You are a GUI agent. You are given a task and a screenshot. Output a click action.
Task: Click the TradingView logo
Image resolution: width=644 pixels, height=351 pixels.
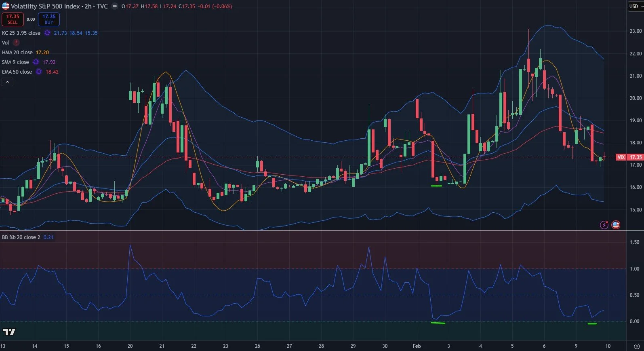(9, 332)
